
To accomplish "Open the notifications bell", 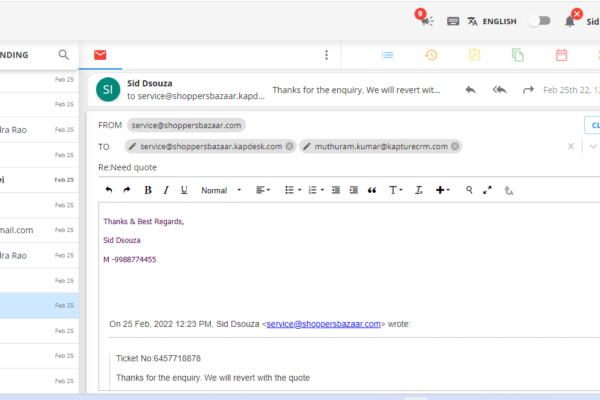I will click(x=570, y=21).
